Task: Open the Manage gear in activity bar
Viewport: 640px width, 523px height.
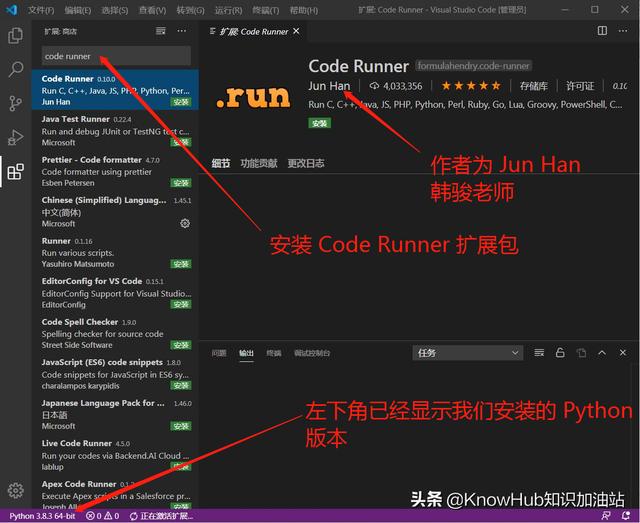Action: click(x=16, y=490)
